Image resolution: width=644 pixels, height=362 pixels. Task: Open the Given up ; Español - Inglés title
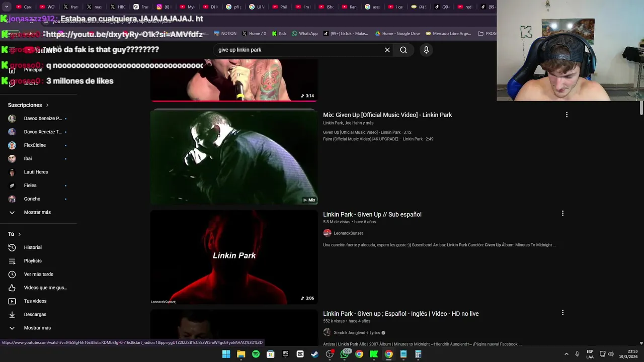coord(401,314)
